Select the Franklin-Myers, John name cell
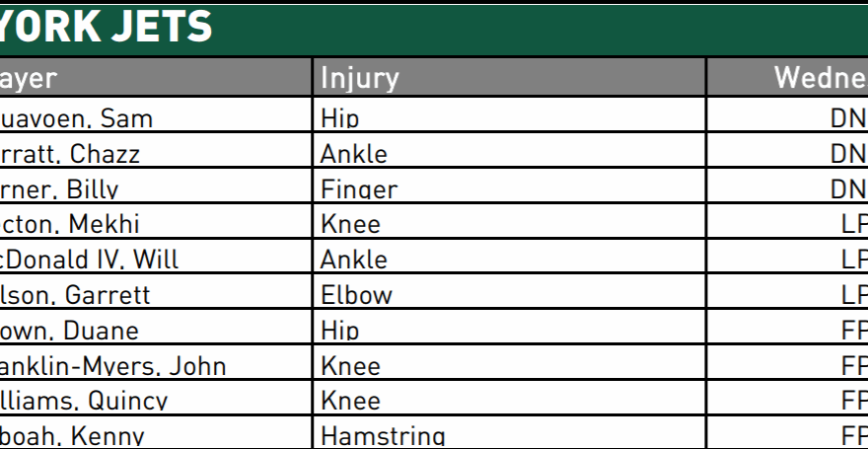 [x=113, y=366]
